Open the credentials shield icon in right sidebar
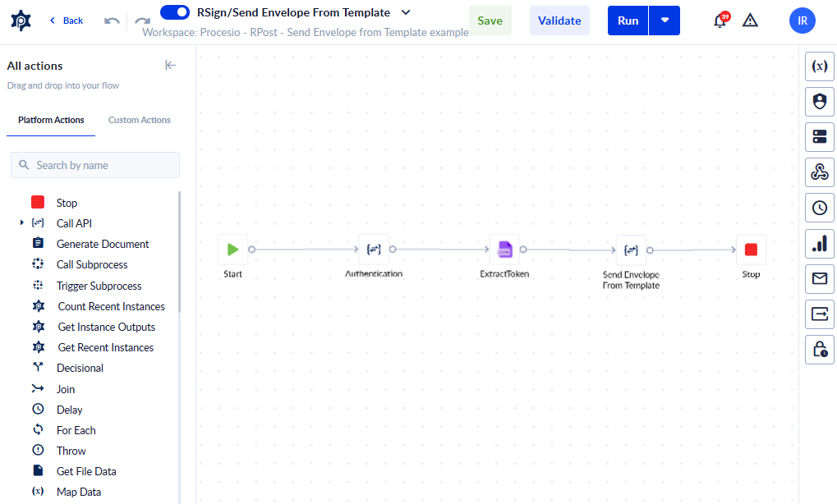Image resolution: width=837 pixels, height=504 pixels. (820, 101)
